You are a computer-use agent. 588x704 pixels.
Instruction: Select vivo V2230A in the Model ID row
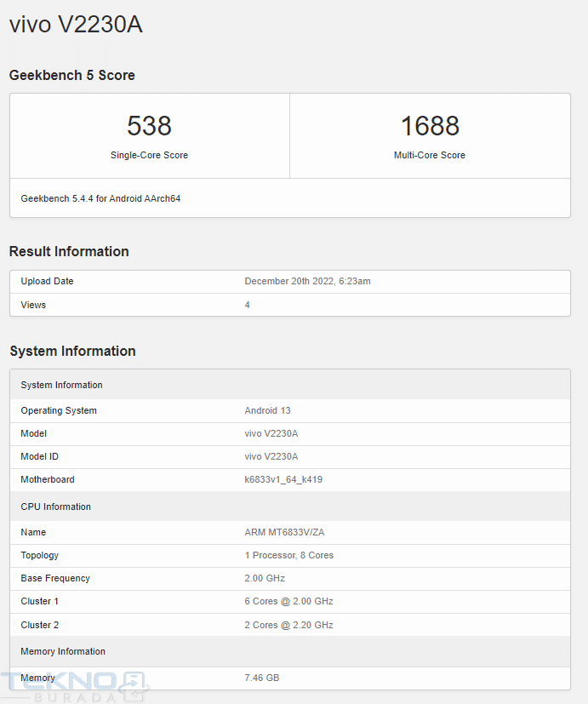click(x=271, y=456)
